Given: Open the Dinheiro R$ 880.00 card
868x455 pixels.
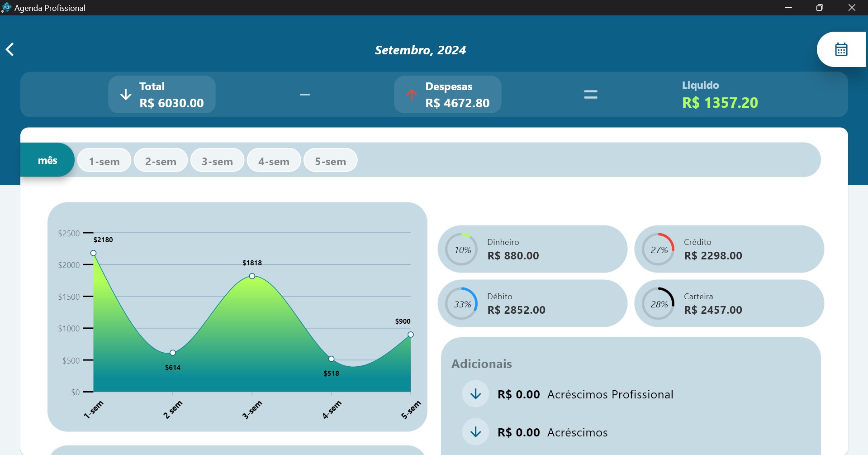Looking at the screenshot, I should 532,249.
